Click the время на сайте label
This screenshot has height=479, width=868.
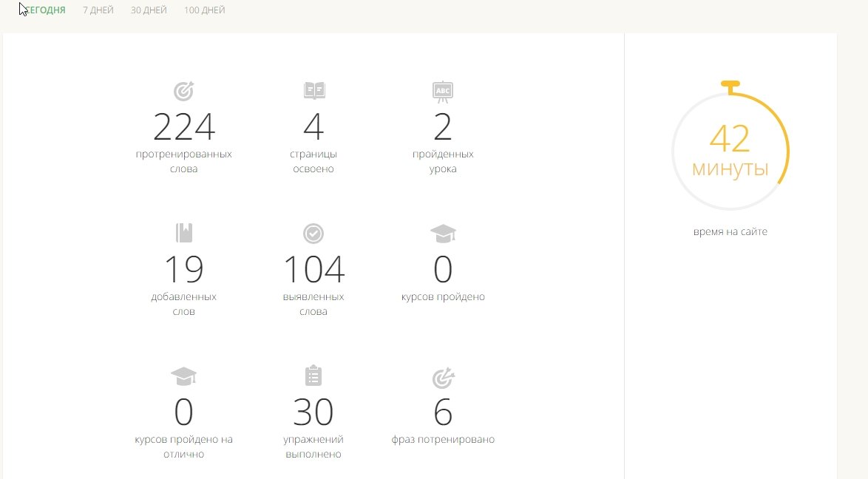point(730,231)
